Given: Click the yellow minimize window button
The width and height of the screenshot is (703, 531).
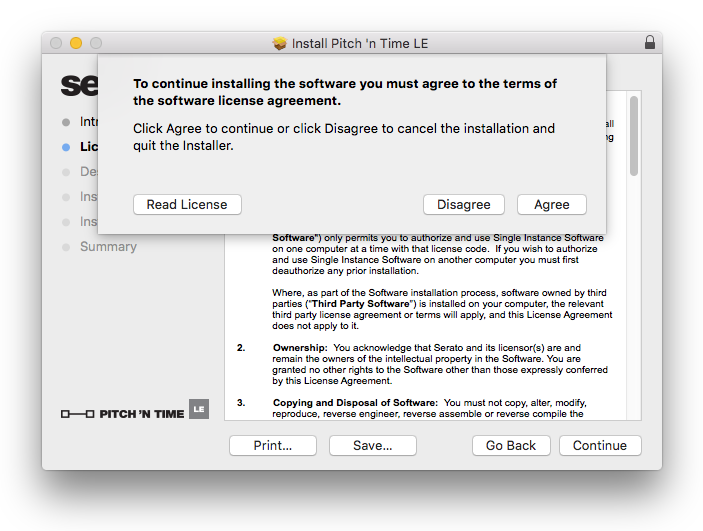Looking at the screenshot, I should (76, 43).
